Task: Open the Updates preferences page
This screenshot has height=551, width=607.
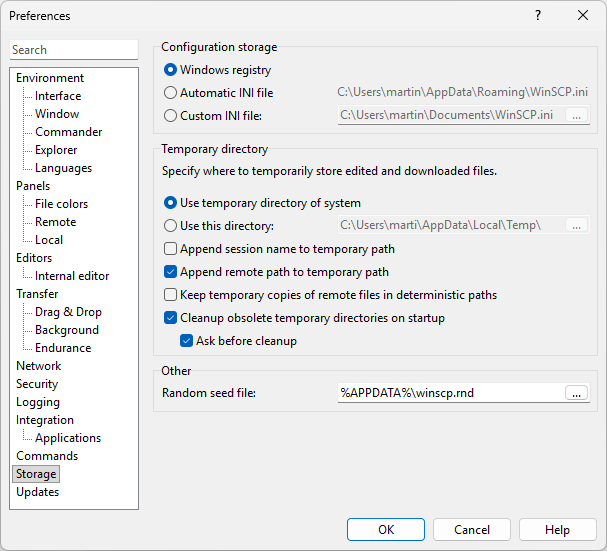Action: point(37,492)
